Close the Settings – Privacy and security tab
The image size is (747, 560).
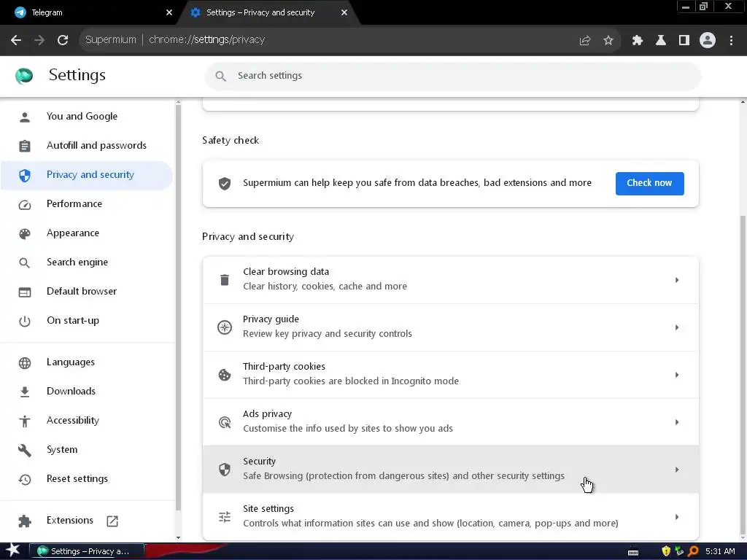click(x=344, y=12)
